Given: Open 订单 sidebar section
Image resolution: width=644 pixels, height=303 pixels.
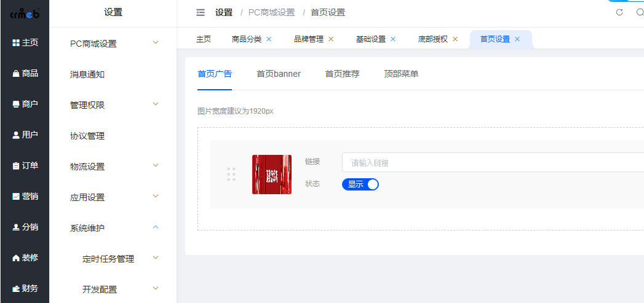Looking at the screenshot, I should click(x=25, y=165).
